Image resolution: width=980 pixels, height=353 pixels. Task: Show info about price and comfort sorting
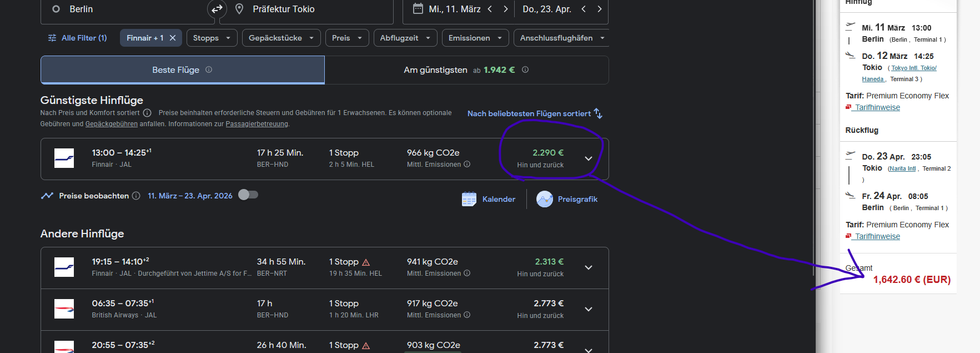pos(147,113)
